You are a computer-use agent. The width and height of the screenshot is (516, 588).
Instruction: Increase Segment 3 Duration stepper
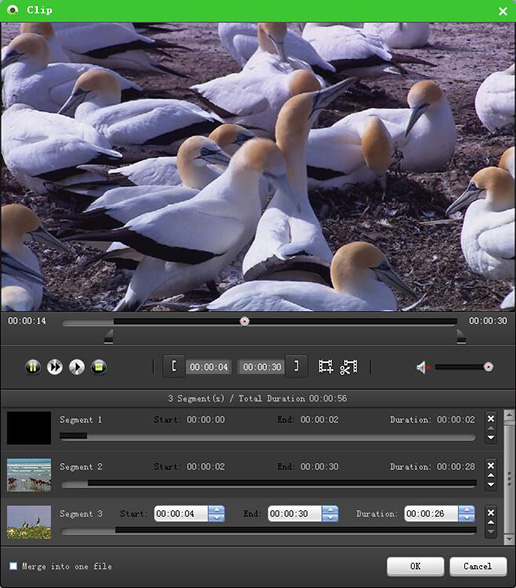466,510
